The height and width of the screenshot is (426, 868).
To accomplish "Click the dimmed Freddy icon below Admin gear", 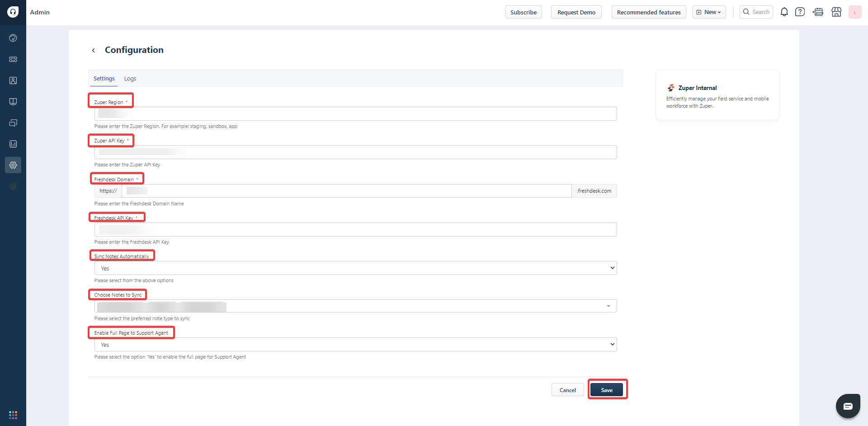I will 13,186.
